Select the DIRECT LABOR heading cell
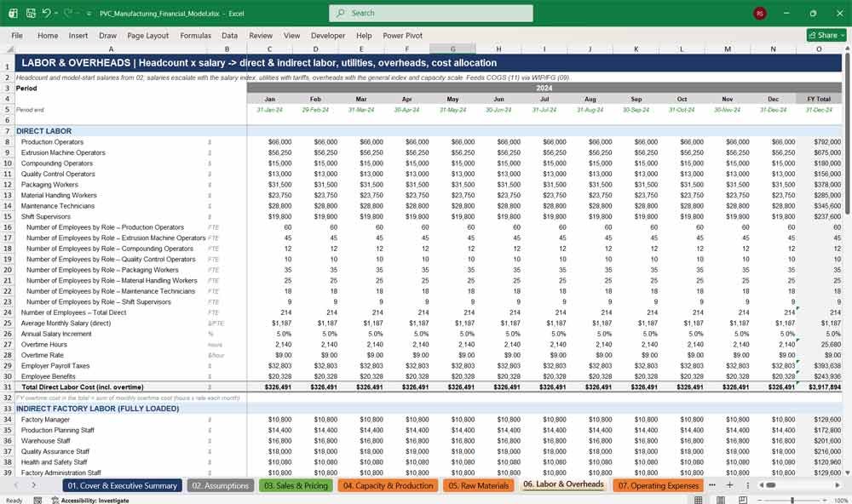This screenshot has height=504, width=852. 111,131
